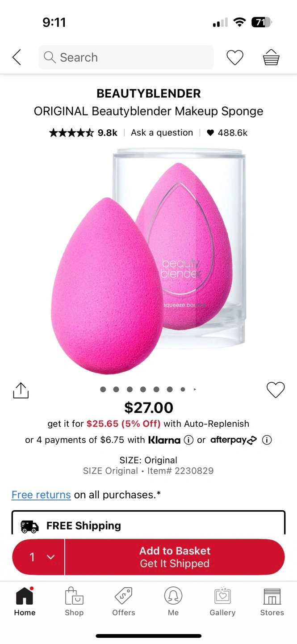Open the Shop tab
This screenshot has height=644, width=297.
(x=74, y=602)
